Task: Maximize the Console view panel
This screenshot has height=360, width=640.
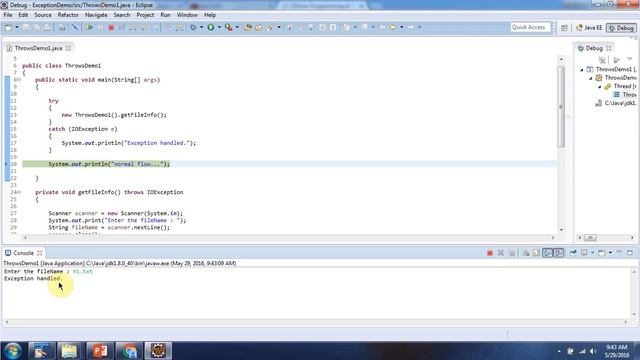Action: (630, 253)
